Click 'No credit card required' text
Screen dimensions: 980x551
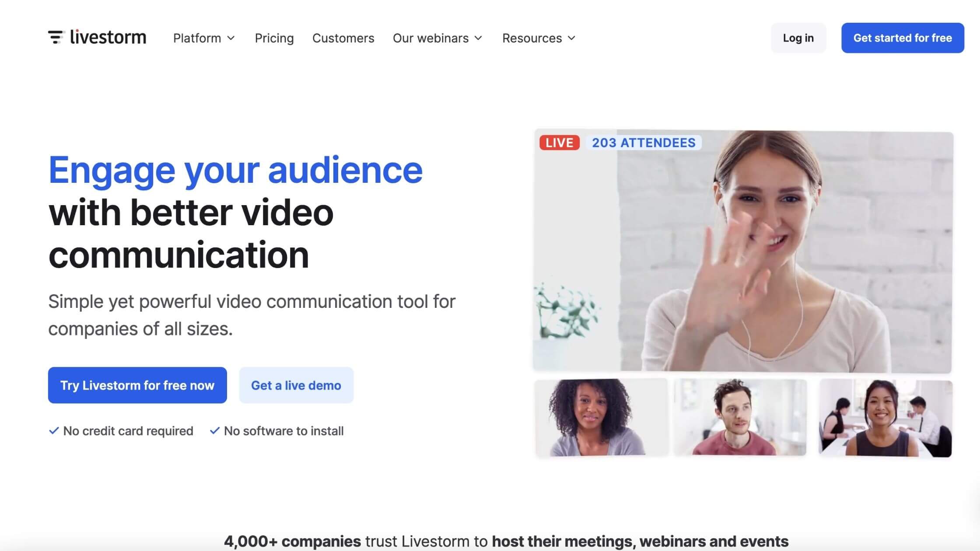128,431
